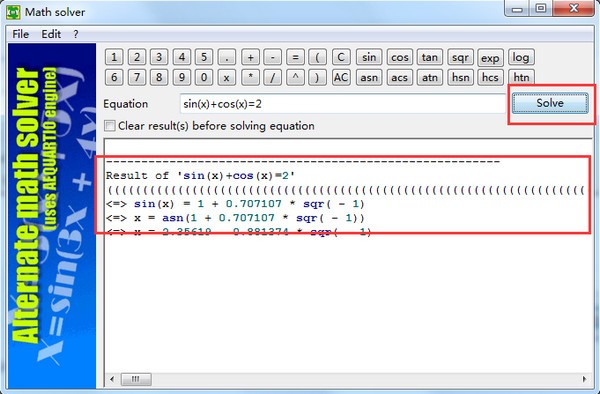Insert the htn hyperbolic tangent function

521,77
